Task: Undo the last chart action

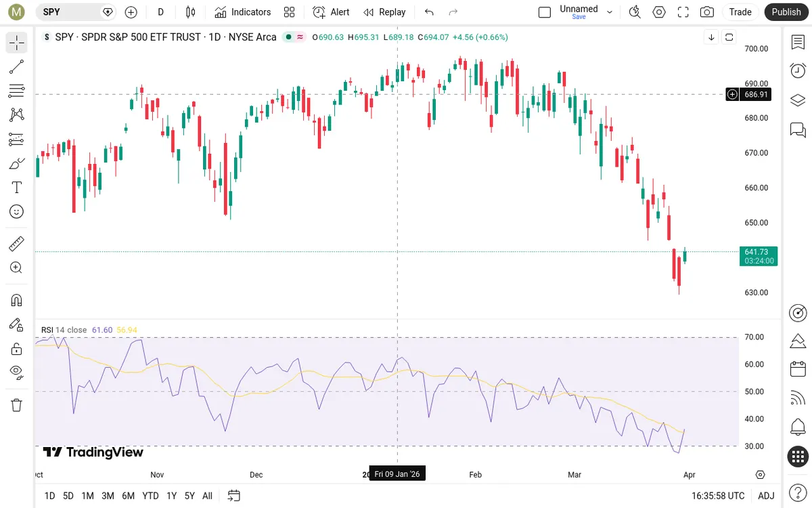Action: pos(429,12)
